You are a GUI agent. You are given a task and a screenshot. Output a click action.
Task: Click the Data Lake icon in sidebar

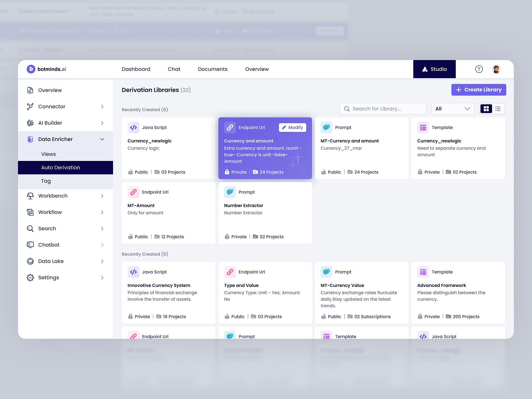click(x=30, y=261)
